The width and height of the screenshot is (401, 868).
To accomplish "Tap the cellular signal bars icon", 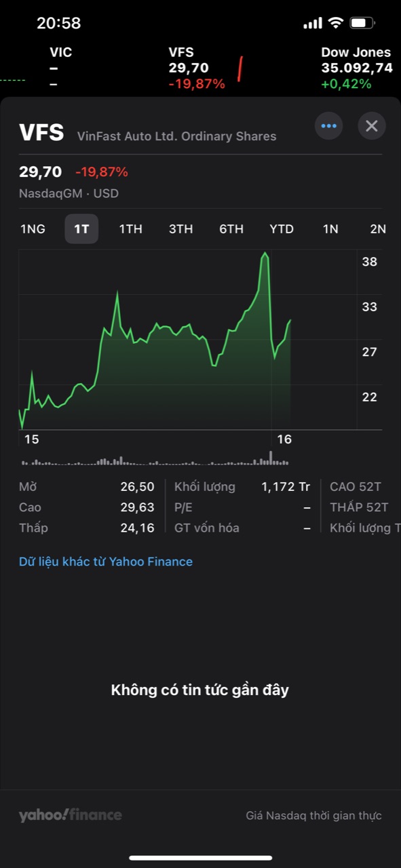I will (x=313, y=24).
